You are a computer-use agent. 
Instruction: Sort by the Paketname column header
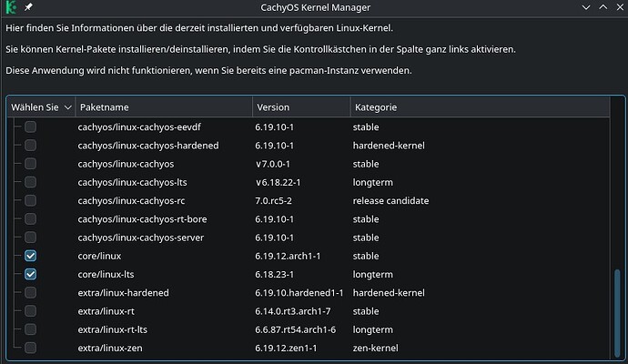click(164, 107)
